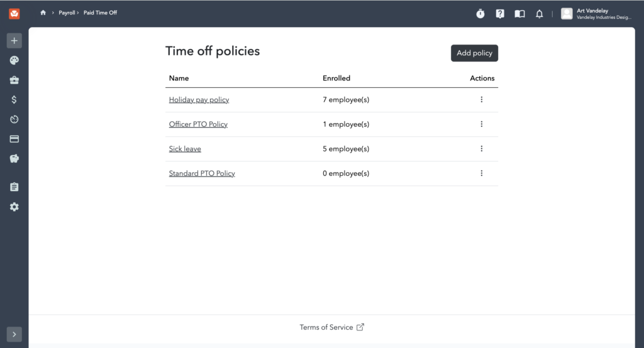Image resolution: width=644 pixels, height=348 pixels.
Task: Open the help question mark icon
Action: click(500, 13)
